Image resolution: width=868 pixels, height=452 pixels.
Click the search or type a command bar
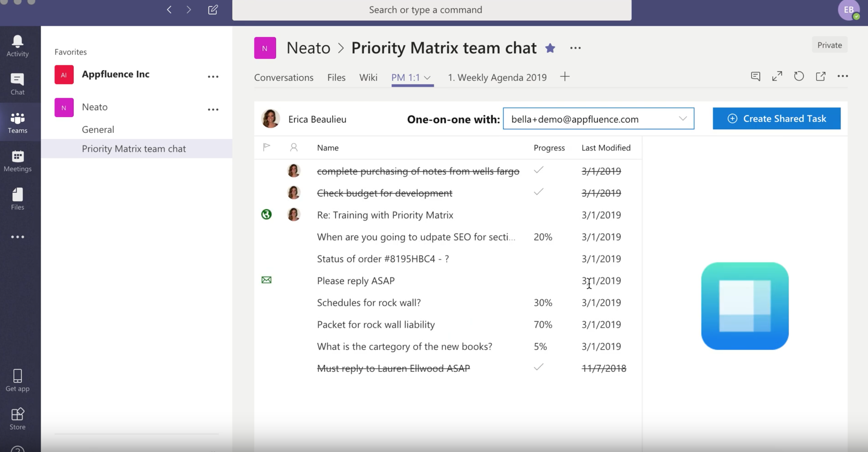(x=425, y=10)
